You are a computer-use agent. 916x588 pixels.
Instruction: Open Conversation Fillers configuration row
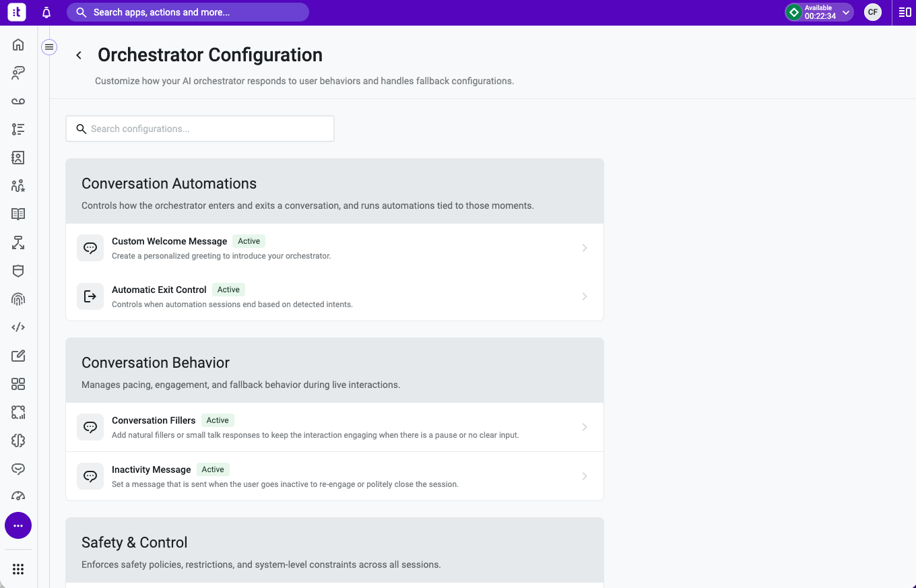(335, 427)
